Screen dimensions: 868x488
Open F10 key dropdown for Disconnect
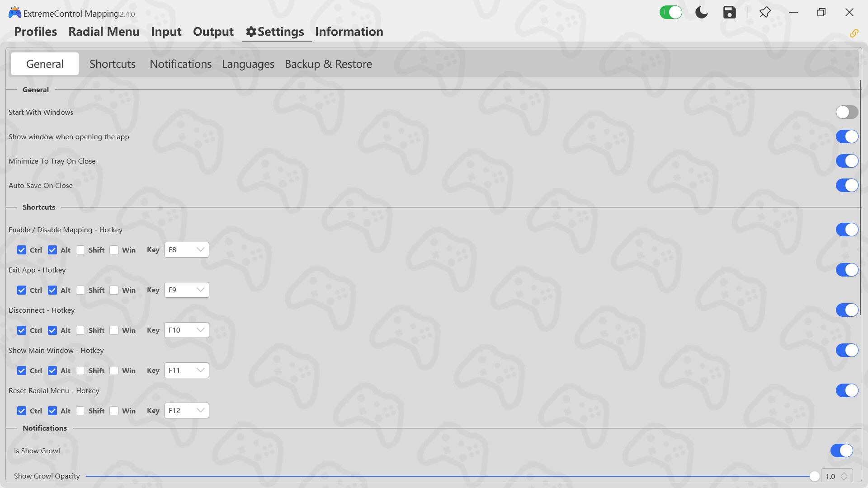186,330
